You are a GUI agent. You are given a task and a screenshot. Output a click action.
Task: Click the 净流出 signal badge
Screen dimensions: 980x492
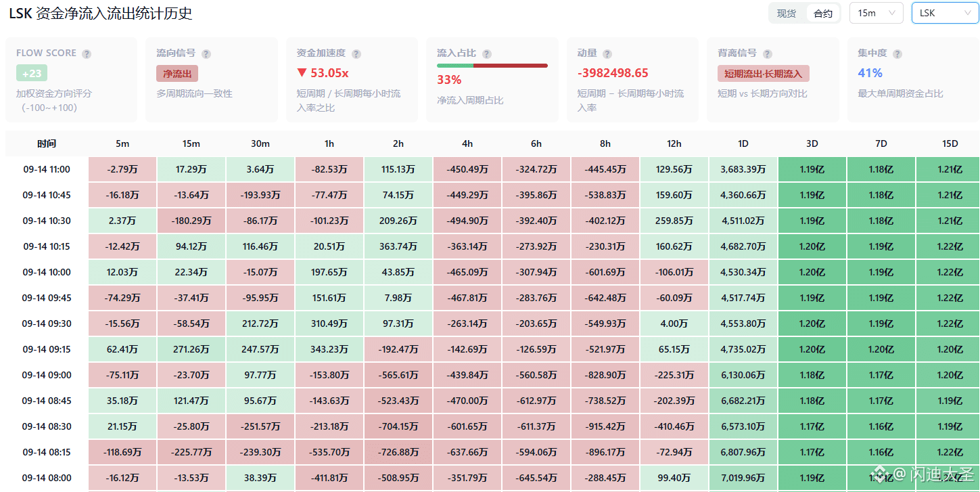coord(177,73)
